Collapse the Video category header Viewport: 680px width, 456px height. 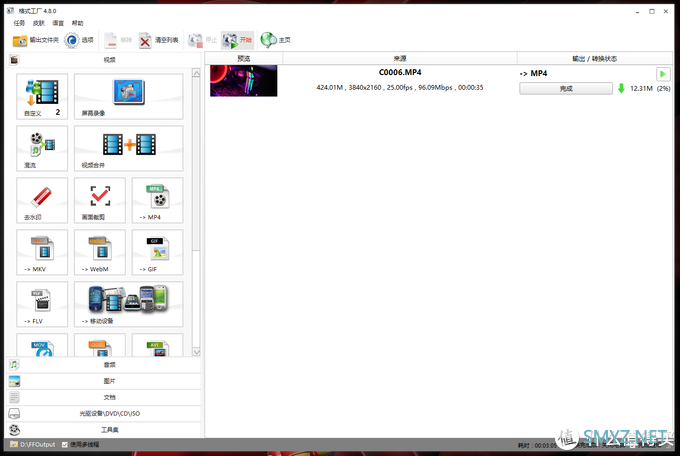(x=104, y=60)
